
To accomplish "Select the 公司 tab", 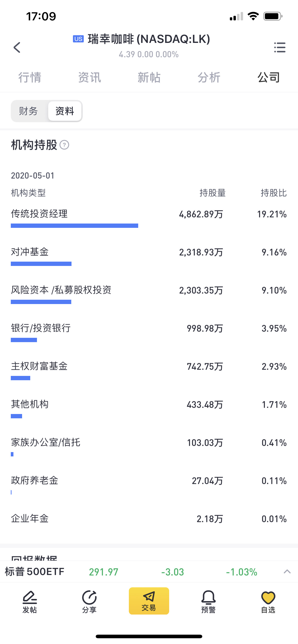I will 268,77.
